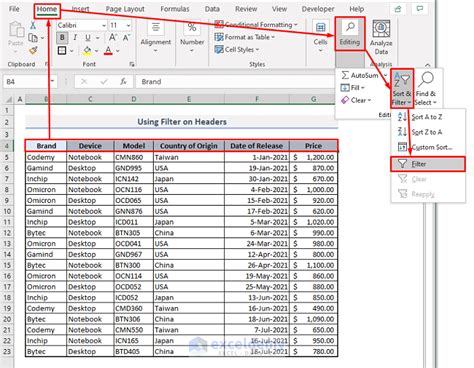Image resolution: width=474 pixels, height=368 pixels.
Task: Click the Comments icon at top right
Action: click(420, 9)
